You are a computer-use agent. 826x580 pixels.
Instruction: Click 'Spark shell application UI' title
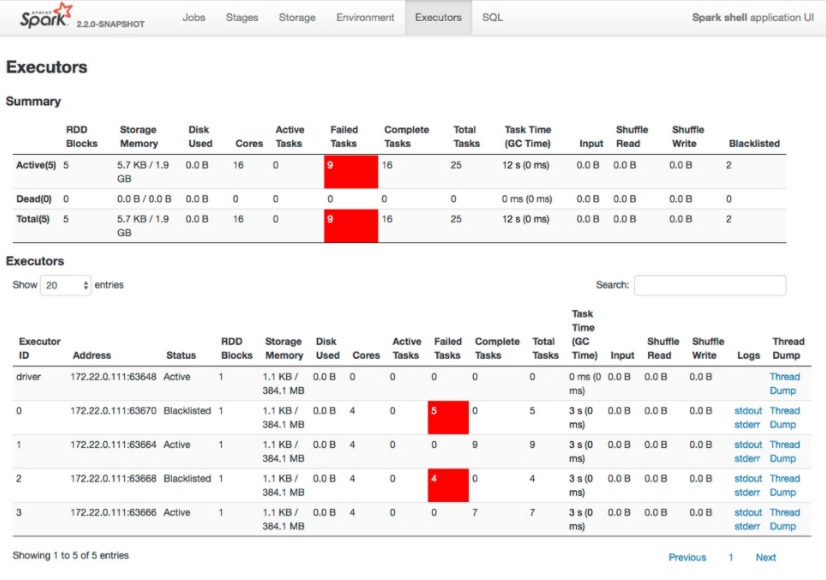click(753, 17)
